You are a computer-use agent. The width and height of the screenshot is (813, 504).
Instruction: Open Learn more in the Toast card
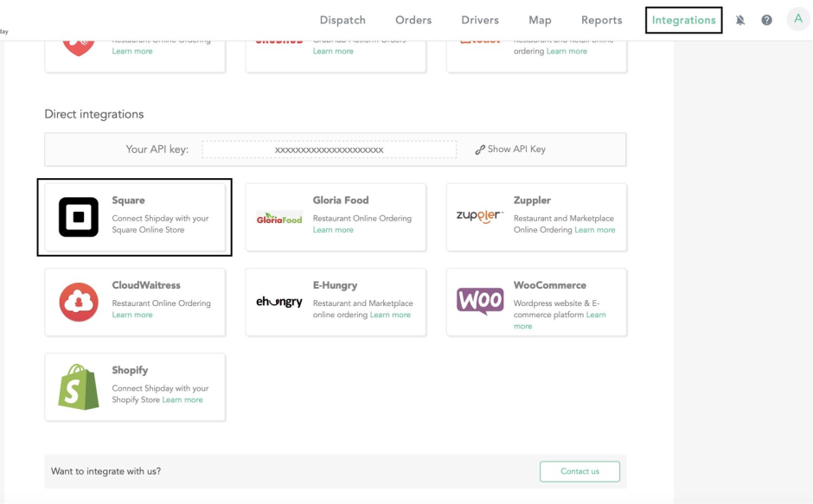point(567,51)
